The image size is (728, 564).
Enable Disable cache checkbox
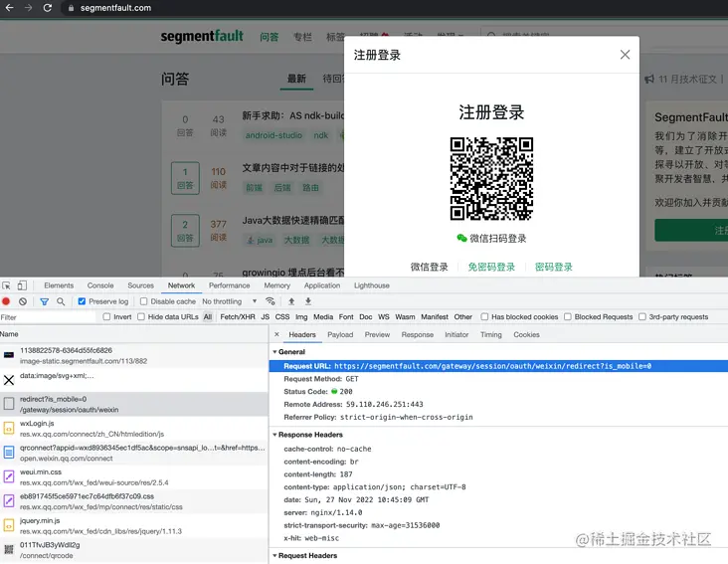[x=144, y=301]
